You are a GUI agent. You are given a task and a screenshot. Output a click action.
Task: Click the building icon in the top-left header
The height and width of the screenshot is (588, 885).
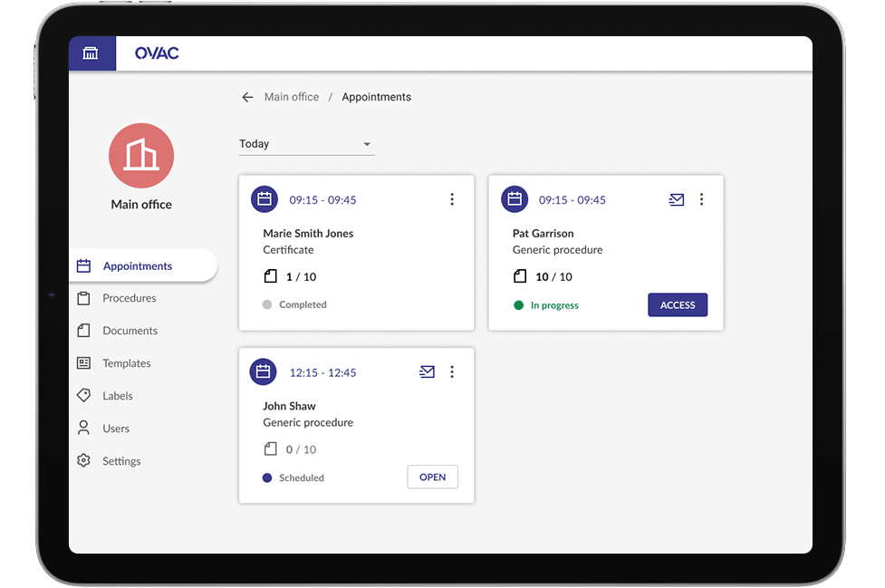91,53
